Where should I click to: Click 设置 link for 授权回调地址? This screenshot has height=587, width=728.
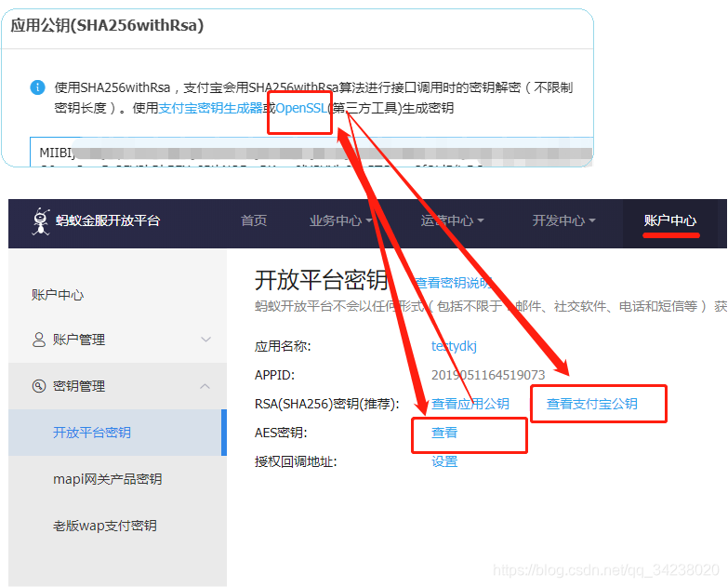[x=444, y=461]
